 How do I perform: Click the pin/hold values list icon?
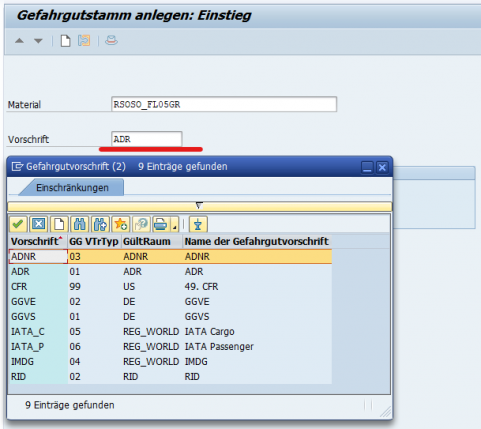pos(198,224)
